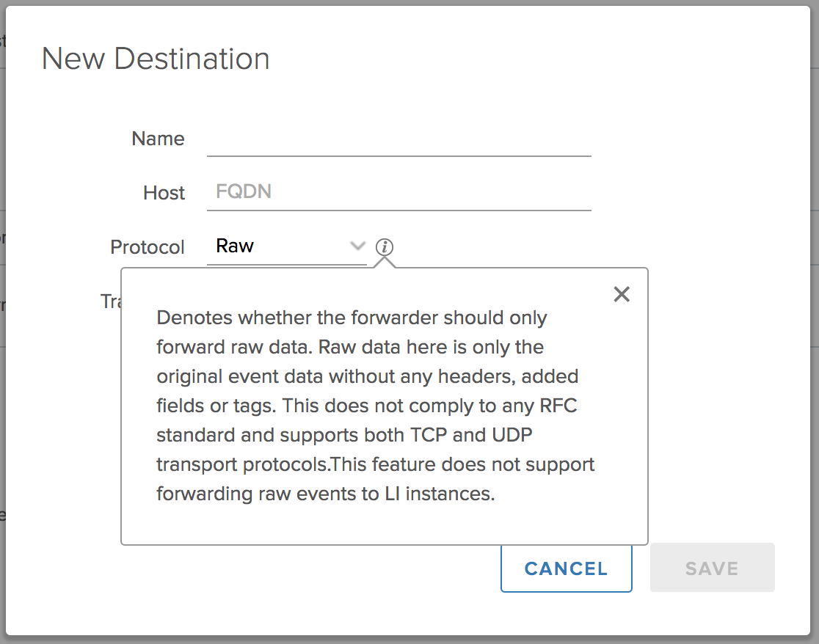The width and height of the screenshot is (819, 644).
Task: Click the partially hidden Transport label
Action: pyautogui.click(x=110, y=301)
